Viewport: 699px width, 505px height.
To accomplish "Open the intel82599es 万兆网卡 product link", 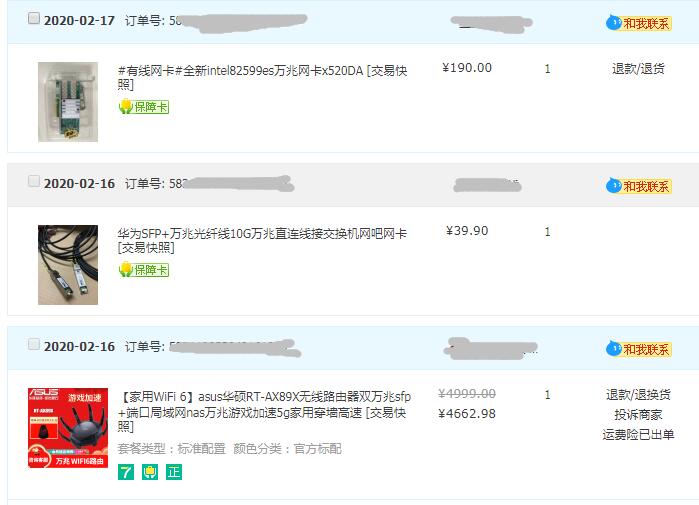I will click(262, 77).
